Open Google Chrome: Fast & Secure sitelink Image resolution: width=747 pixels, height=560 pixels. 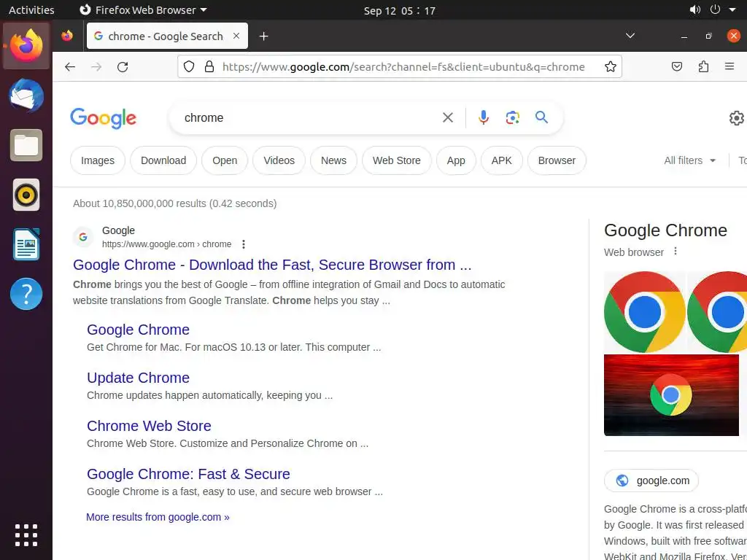(188, 474)
